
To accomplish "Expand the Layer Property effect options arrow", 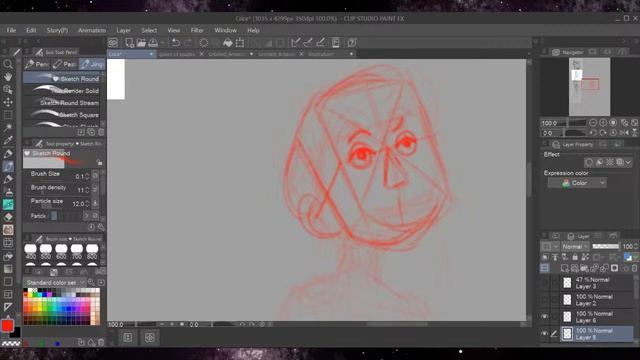I will point(628,162).
